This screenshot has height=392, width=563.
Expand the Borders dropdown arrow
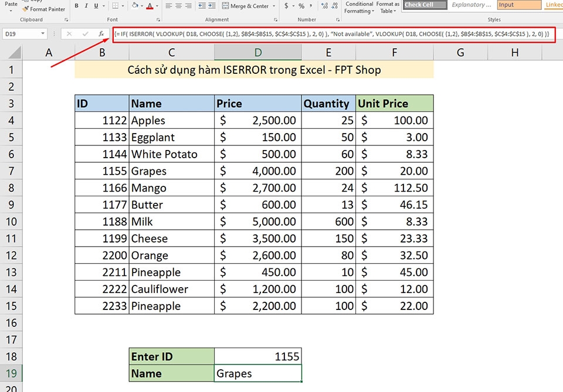coord(122,5)
